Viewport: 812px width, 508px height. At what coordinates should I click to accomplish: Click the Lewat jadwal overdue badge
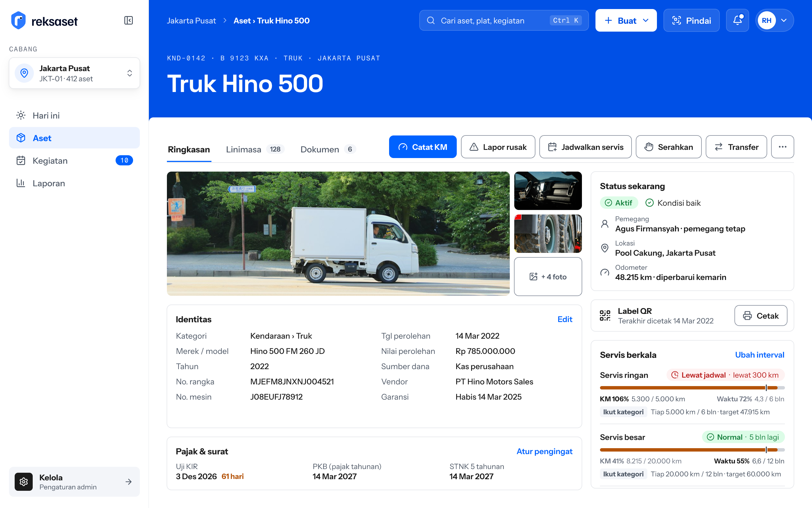click(x=725, y=375)
